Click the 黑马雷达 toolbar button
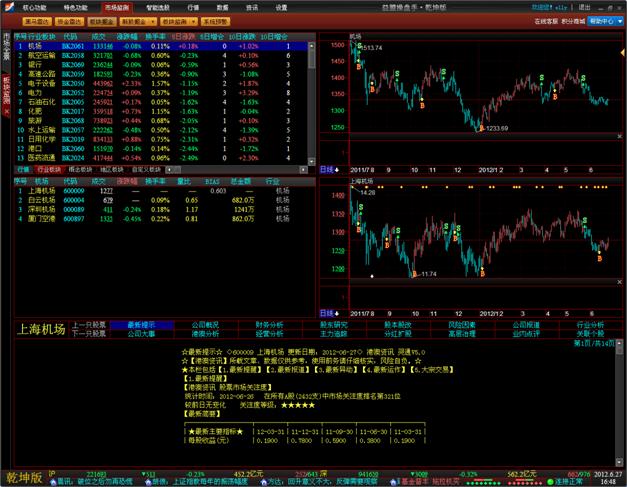 36,22
